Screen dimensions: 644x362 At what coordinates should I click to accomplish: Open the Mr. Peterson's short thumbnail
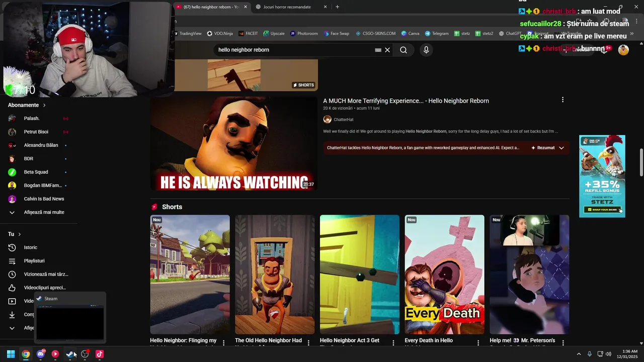pyautogui.click(x=529, y=275)
